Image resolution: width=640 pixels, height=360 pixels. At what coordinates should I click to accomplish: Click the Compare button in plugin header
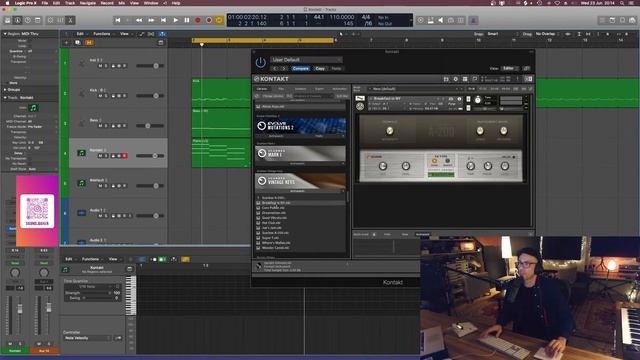[x=300, y=69]
